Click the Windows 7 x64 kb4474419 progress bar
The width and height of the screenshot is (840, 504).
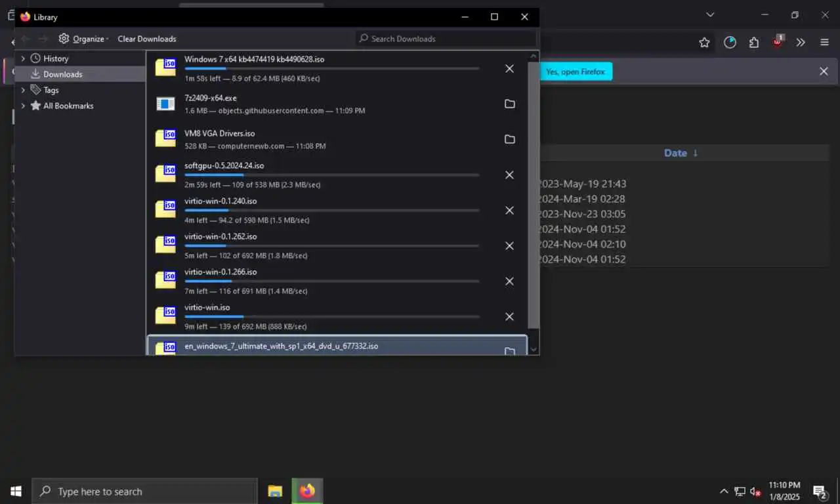click(x=331, y=68)
